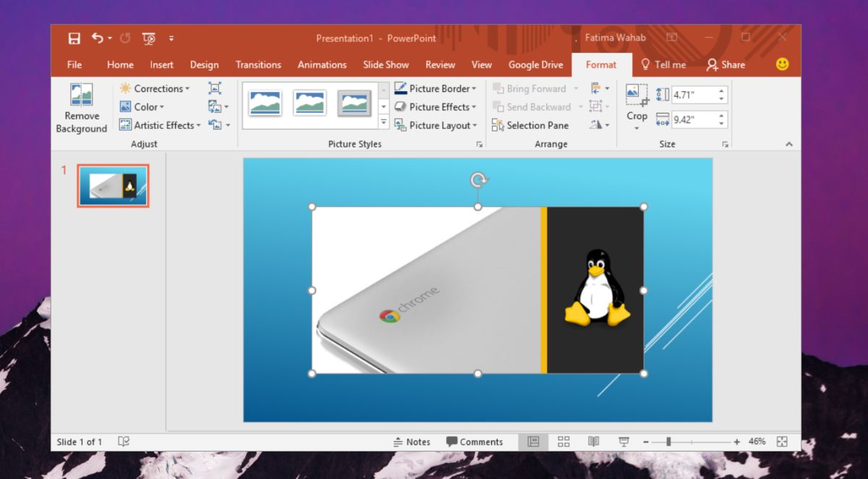Click the Share button
Viewport: 868px width, 479px height.
pos(726,64)
